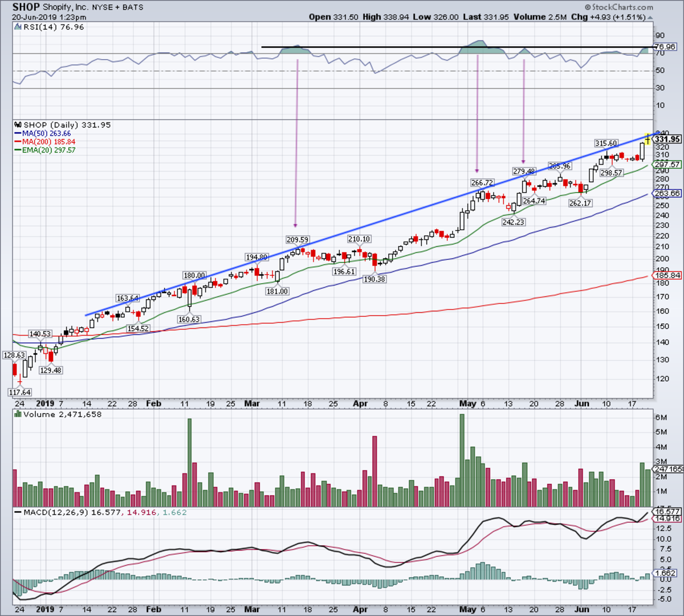Click the 154.52 swing low label
Viewport: 684px width, 616px height.
click(138, 329)
